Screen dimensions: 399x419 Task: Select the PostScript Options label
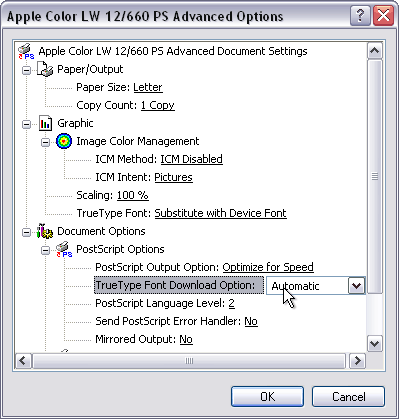[120, 249]
